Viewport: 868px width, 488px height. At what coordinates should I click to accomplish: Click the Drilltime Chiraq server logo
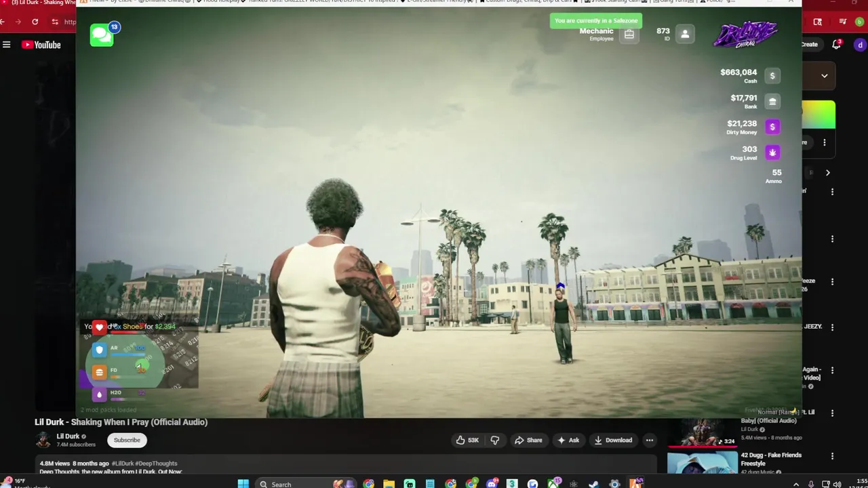tap(745, 34)
